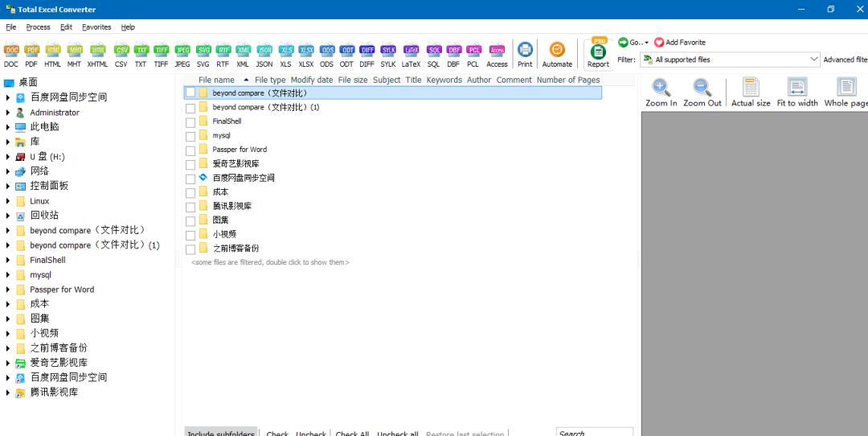Tick checkbox for 腾讯影视库 in list
This screenshot has width=868, height=436.
click(190, 207)
